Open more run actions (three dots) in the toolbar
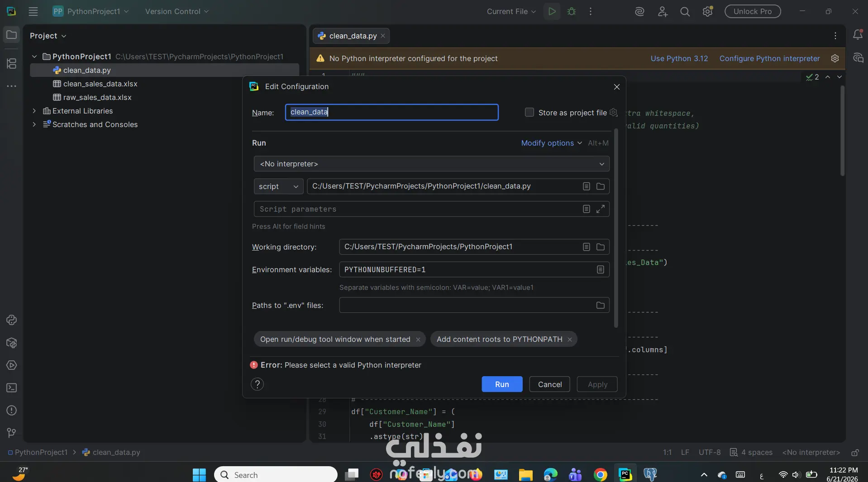This screenshot has width=868, height=482. click(591, 11)
